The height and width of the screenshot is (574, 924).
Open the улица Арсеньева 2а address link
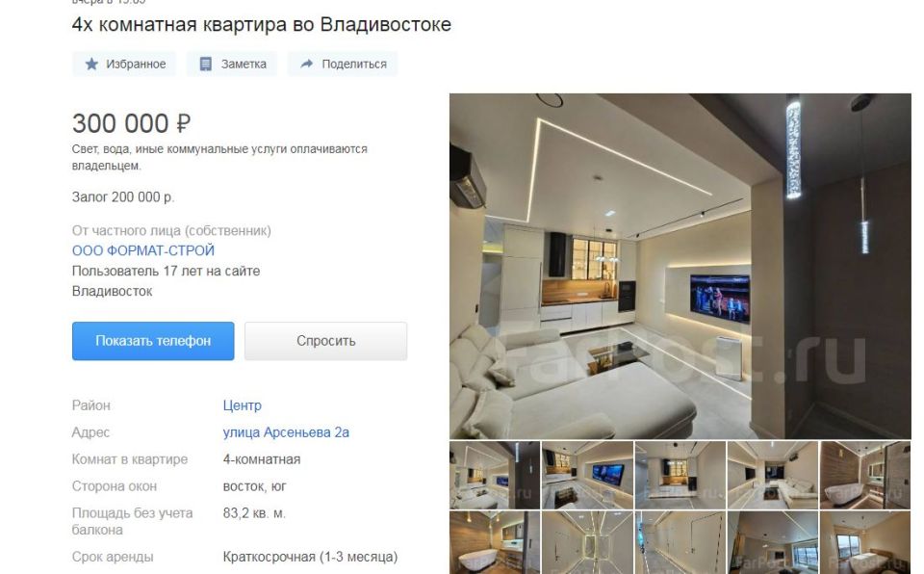click(x=286, y=432)
